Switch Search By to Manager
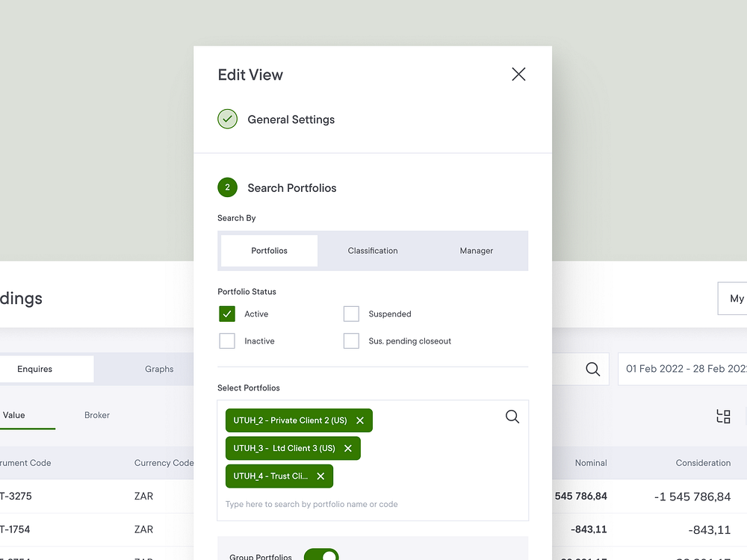Image resolution: width=747 pixels, height=560 pixels. point(476,251)
